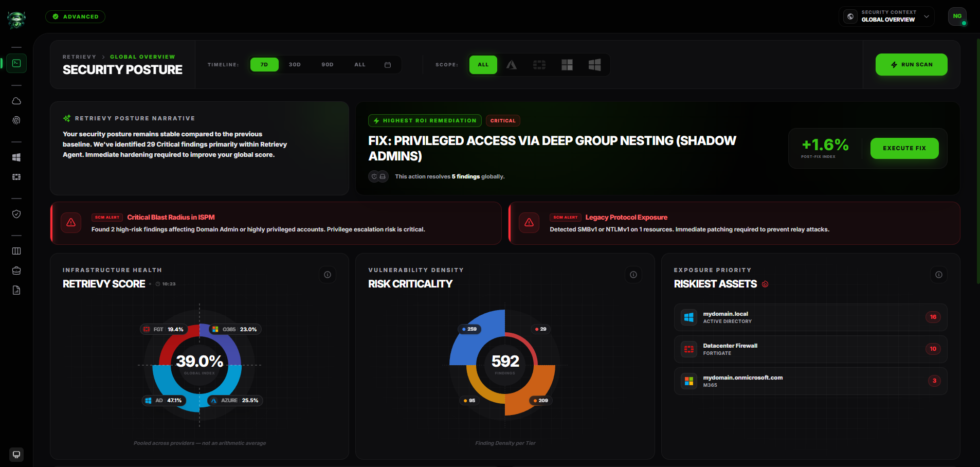Open Risk Criticality info icon
The image size is (980, 467).
633,275
